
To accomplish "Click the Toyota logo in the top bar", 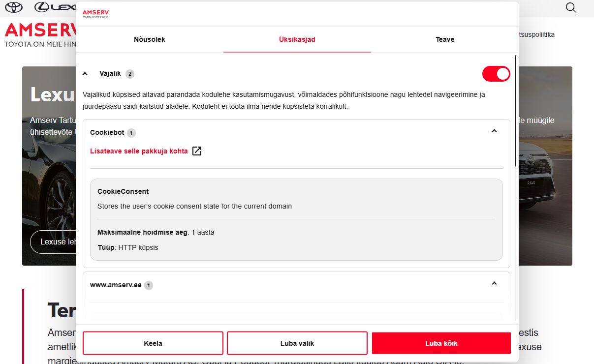I will click(x=14, y=7).
